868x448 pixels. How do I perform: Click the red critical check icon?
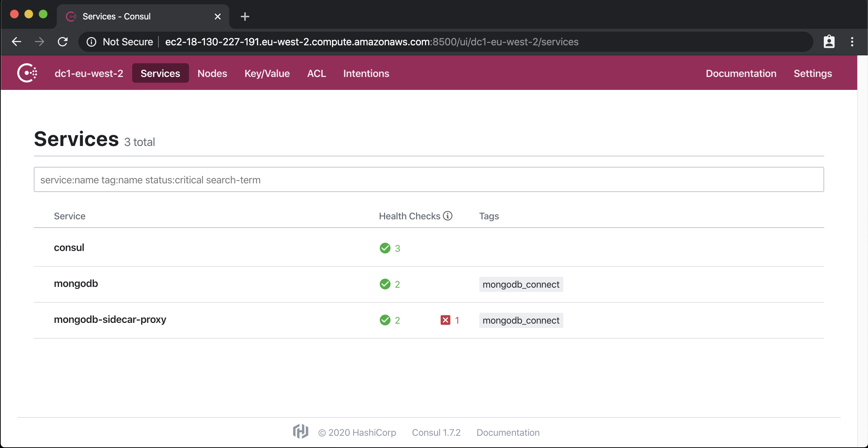445,320
